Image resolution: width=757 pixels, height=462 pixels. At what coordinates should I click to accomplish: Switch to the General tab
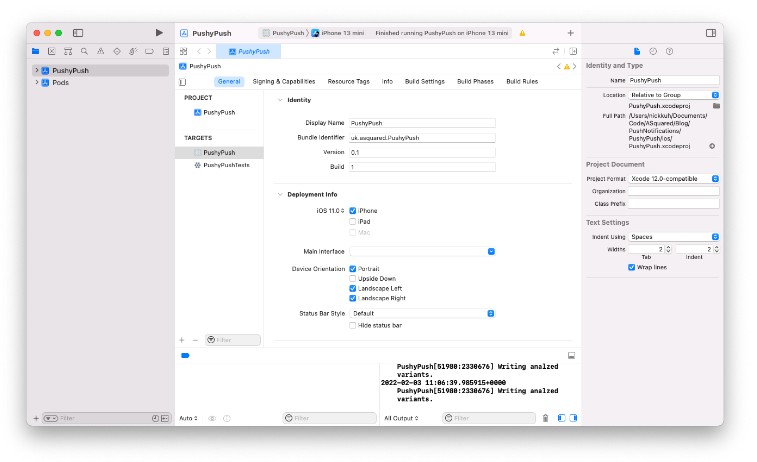coord(229,82)
